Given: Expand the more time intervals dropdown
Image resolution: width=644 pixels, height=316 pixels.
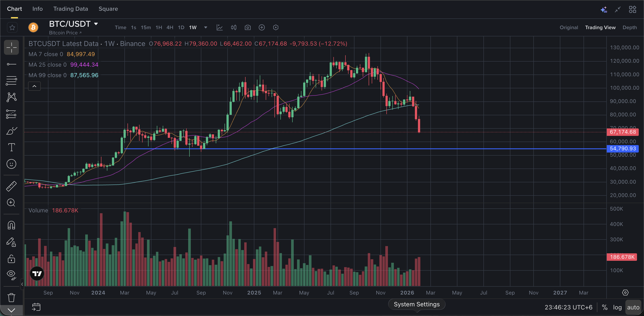Looking at the screenshot, I should (x=205, y=28).
